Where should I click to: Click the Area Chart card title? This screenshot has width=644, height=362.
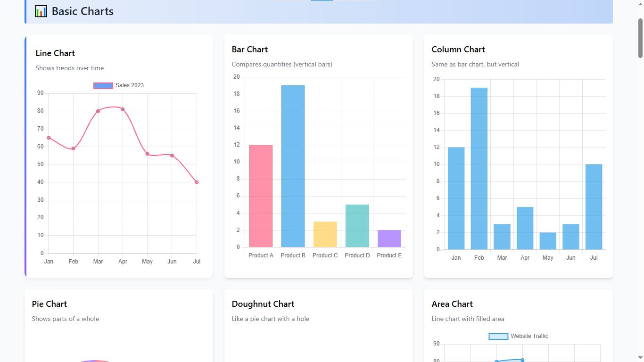coord(452,304)
